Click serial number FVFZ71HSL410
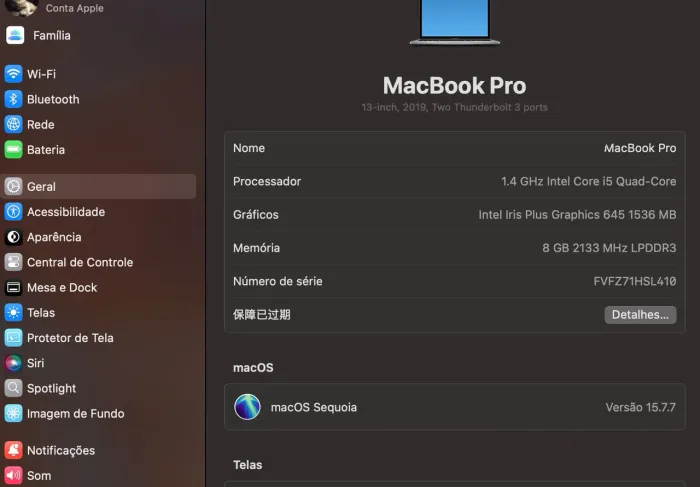700x487 pixels. 634,281
